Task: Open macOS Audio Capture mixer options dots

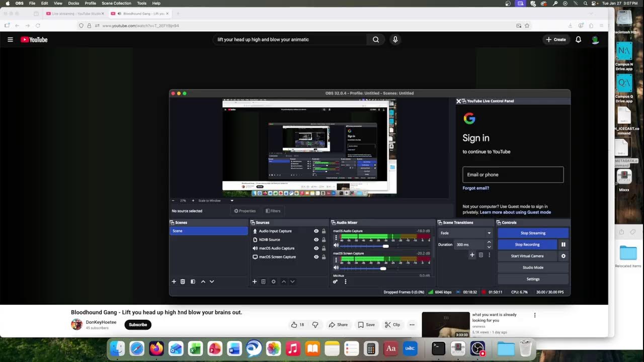Action: (336, 237)
